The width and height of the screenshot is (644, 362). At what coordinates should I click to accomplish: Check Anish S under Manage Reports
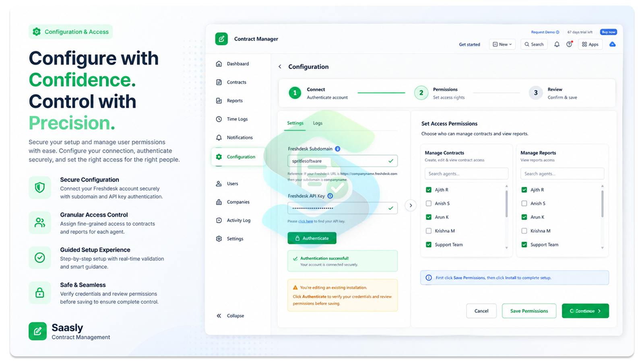coord(524,204)
